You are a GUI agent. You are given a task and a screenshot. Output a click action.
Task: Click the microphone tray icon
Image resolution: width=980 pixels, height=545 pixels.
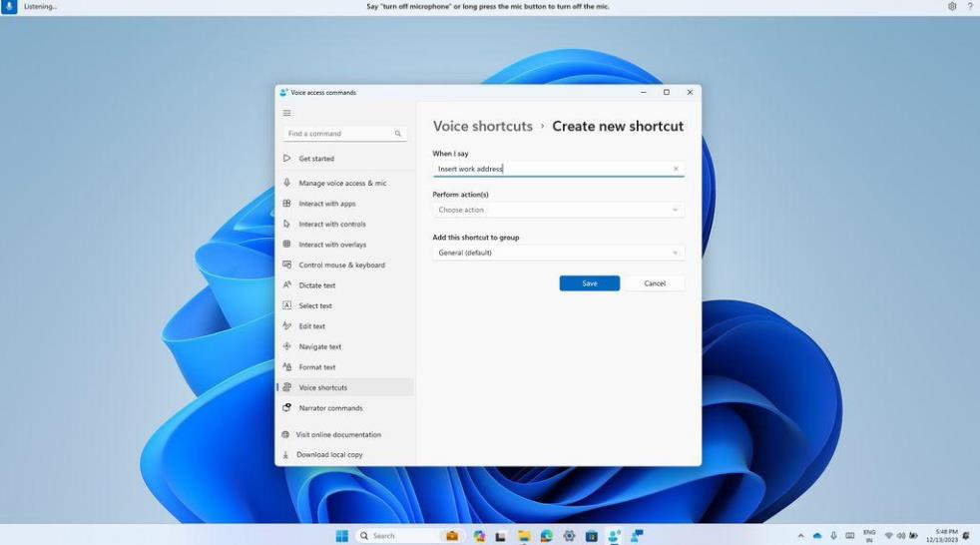[833, 536]
